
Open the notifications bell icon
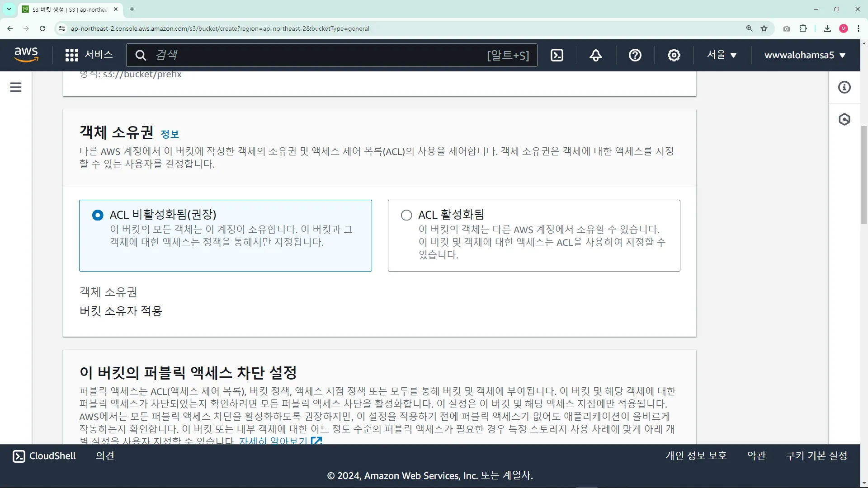595,55
